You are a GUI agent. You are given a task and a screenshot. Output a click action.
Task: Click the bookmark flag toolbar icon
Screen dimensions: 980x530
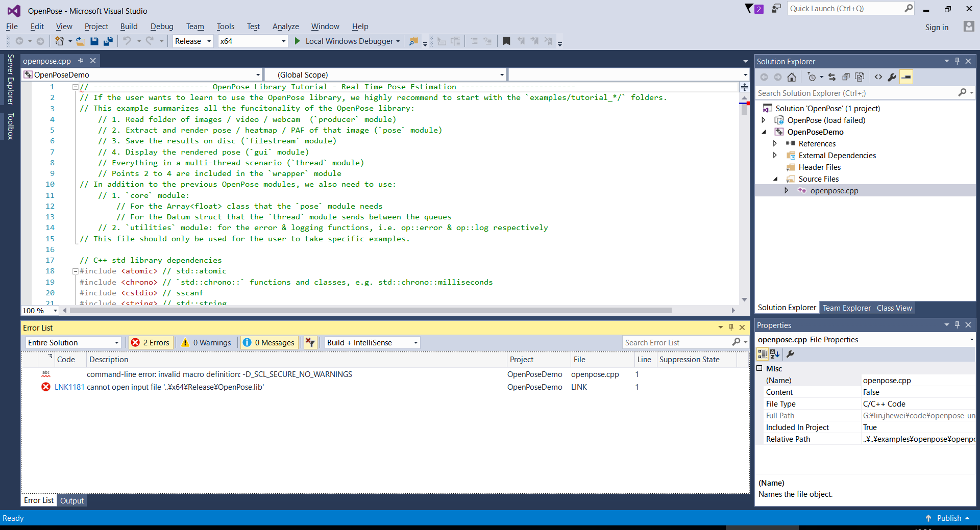(x=506, y=41)
